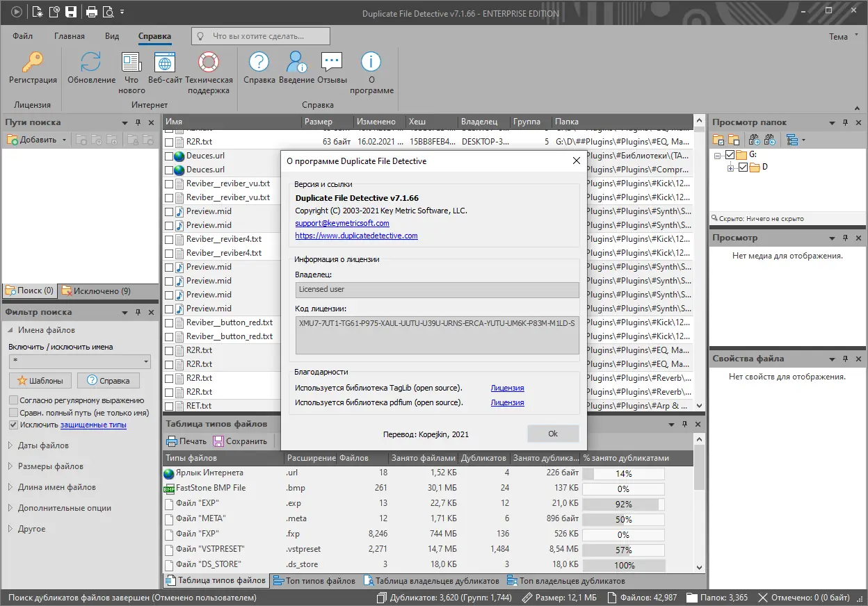Viewport: 868px width, 606px height.
Task: Toggle checkbox next to RET.txt file
Action: (x=169, y=406)
